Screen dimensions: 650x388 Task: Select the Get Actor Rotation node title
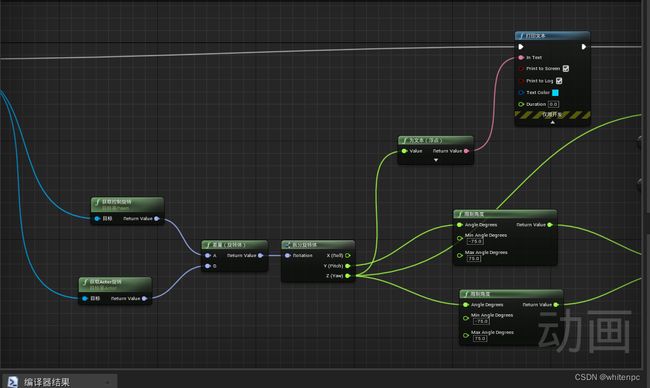115,284
